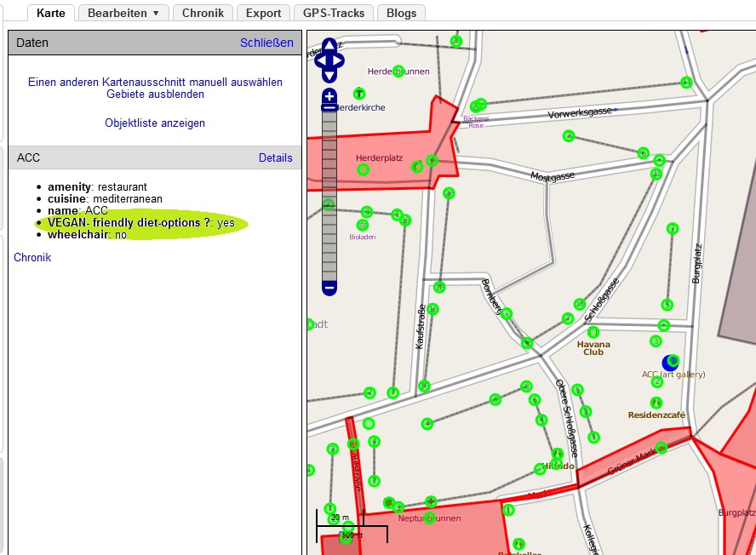
Task: Pan the map downward with arrow control
Action: pos(329,75)
